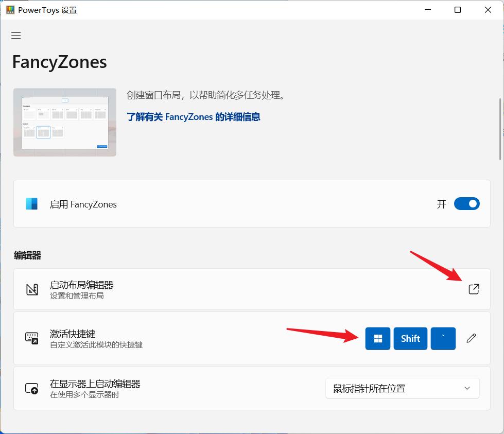
Task: Click the layout editor icon beside 启动布局编辑器
Action: click(31, 289)
